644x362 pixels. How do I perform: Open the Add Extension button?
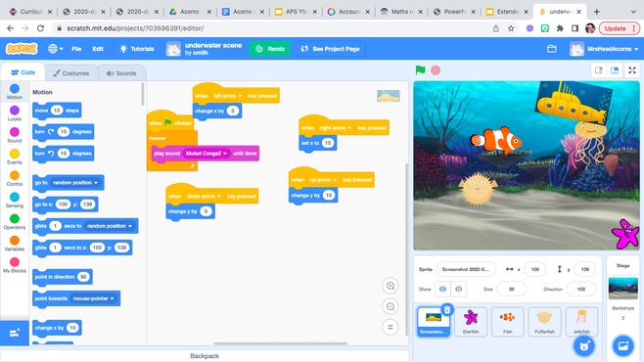coord(15,333)
